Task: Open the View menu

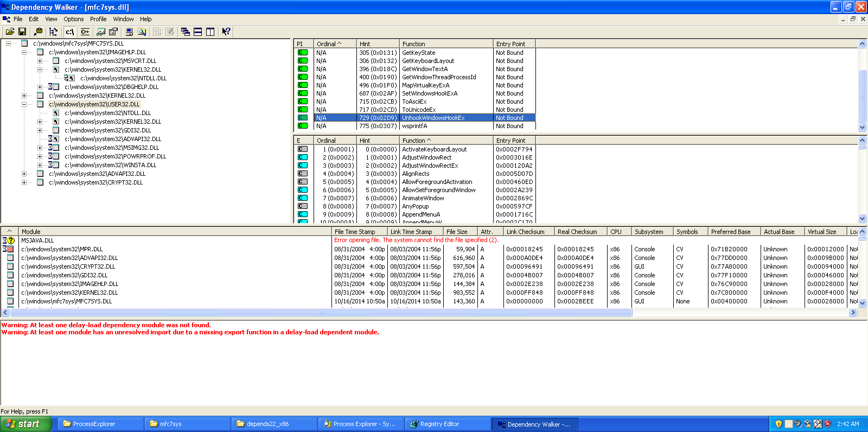Action: [x=51, y=19]
